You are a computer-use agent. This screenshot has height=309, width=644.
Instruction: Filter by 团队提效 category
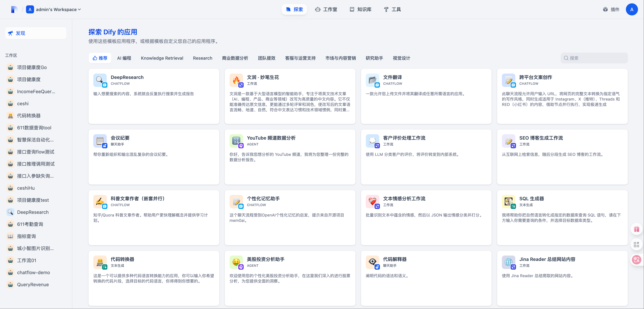coord(267,58)
